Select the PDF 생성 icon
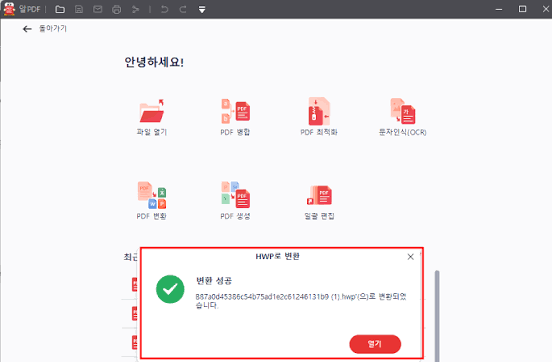The width and height of the screenshot is (552, 362). (x=236, y=195)
